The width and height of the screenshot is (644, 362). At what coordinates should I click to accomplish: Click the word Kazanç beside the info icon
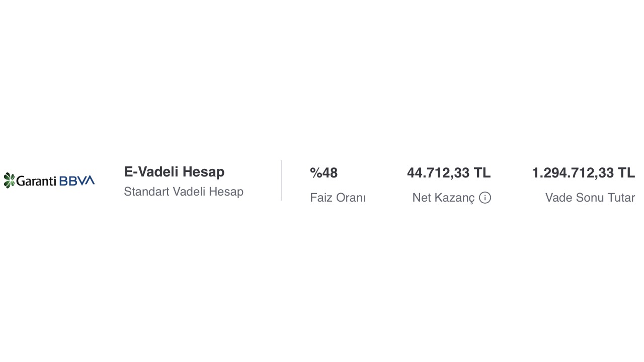tap(454, 198)
